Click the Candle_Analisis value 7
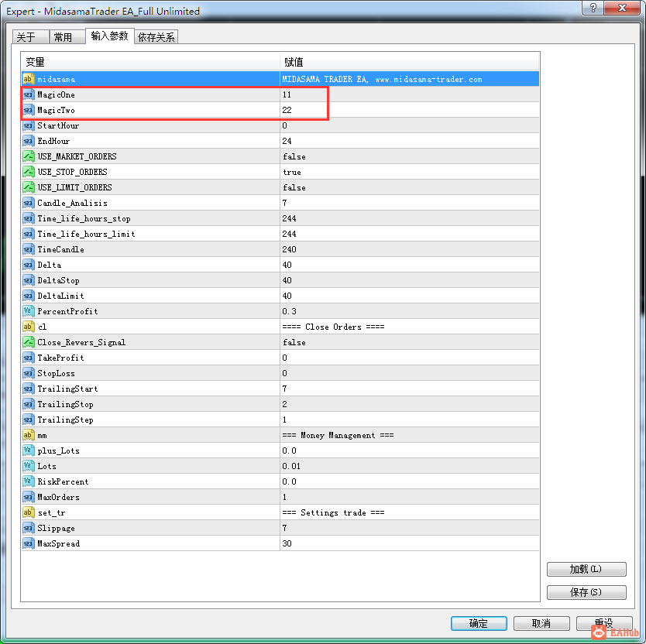 click(285, 203)
